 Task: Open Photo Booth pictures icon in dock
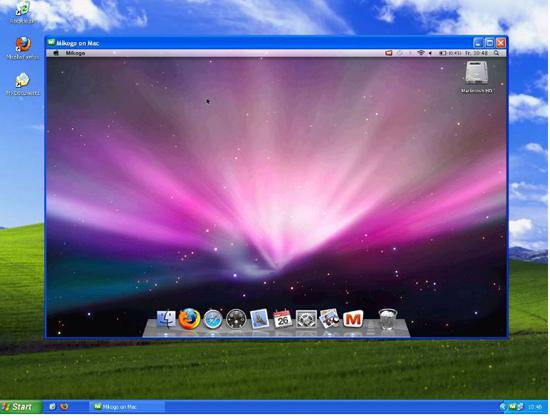(x=329, y=319)
